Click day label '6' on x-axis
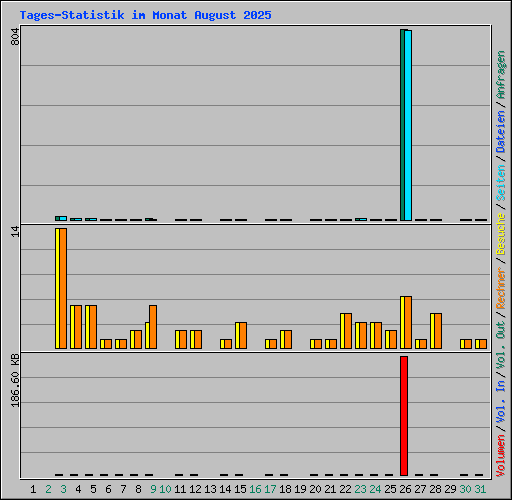 click(108, 489)
